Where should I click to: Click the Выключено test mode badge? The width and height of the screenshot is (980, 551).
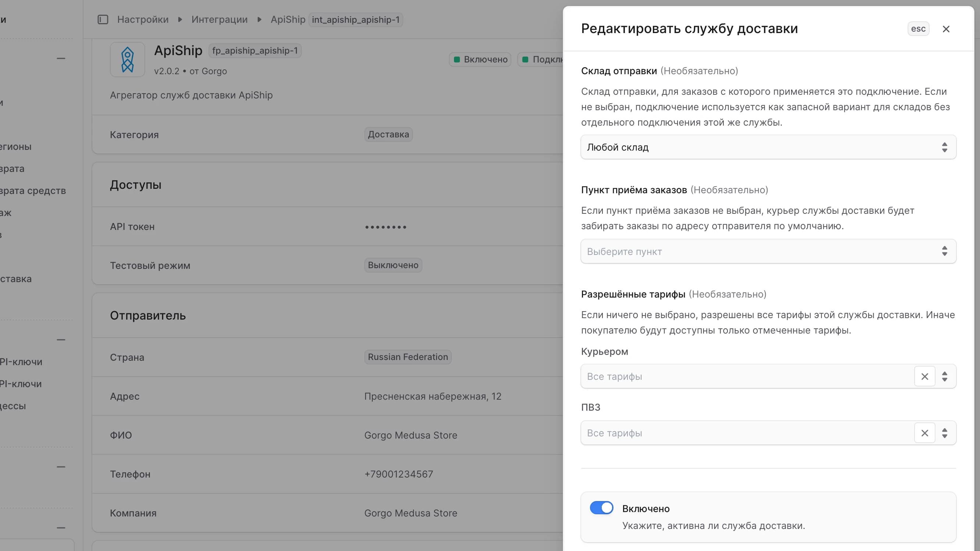[x=393, y=265]
